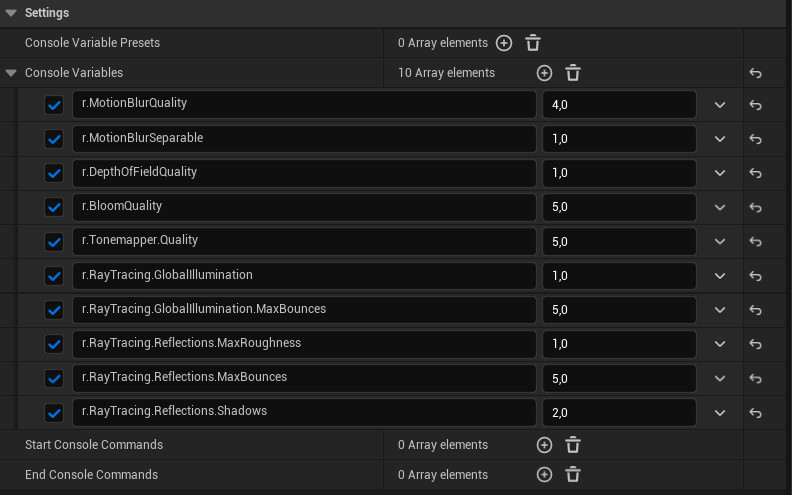This screenshot has width=792, height=495.
Task: Toggle the r.RayTracing.Reflections.Shadows checkbox
Action: coord(55,412)
